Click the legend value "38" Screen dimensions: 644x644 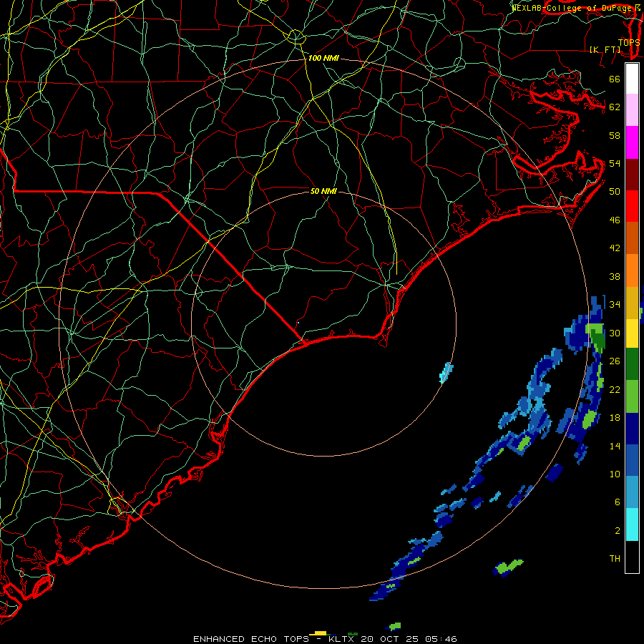615,276
